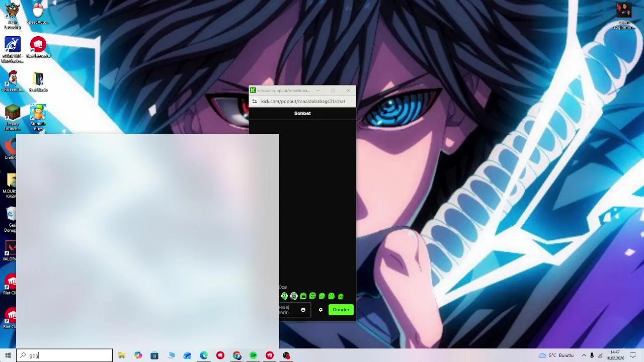Select Aesir Launcher desktop shortcut
The width and height of the screenshot is (644, 362).
[x=13, y=16]
